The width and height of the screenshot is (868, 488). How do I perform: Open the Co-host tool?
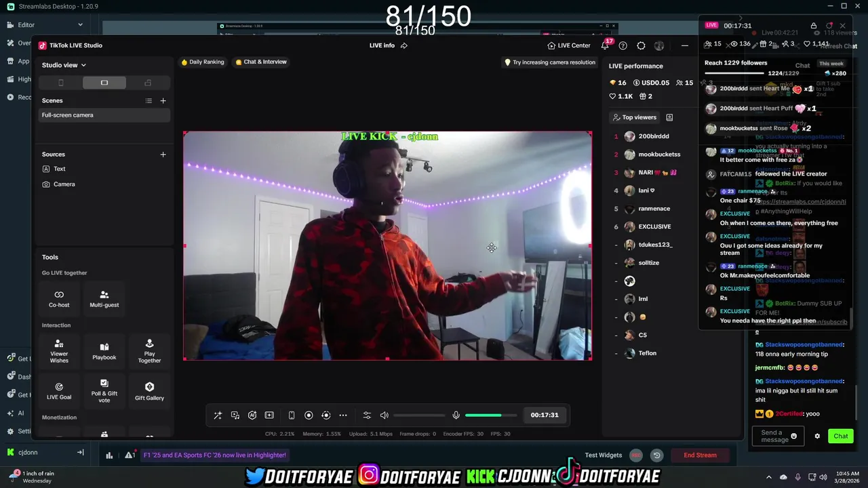click(x=59, y=298)
